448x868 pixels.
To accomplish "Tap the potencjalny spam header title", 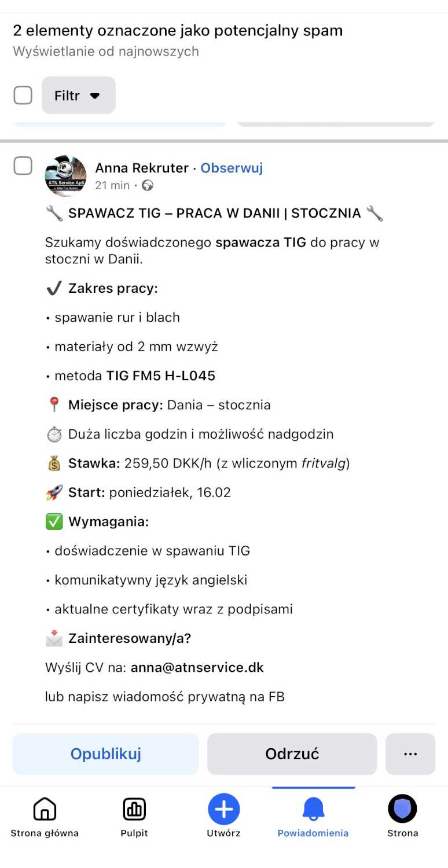I will point(178,30).
